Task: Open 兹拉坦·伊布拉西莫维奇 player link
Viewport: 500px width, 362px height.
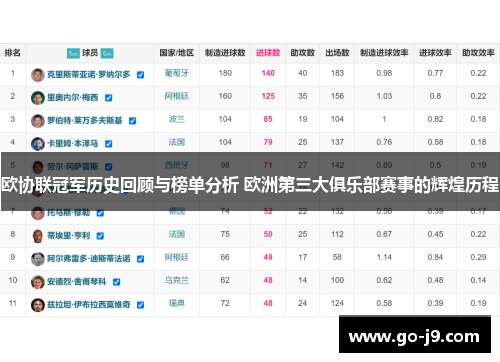Action: 89,305
